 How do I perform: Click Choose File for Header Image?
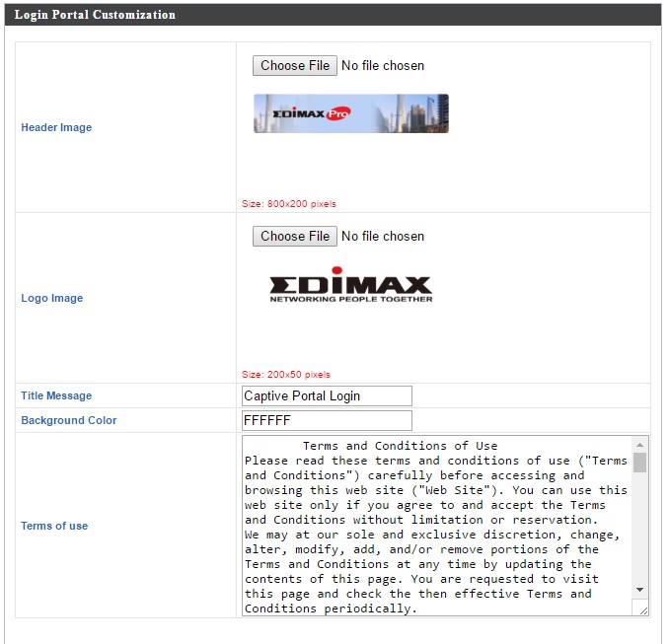295,66
